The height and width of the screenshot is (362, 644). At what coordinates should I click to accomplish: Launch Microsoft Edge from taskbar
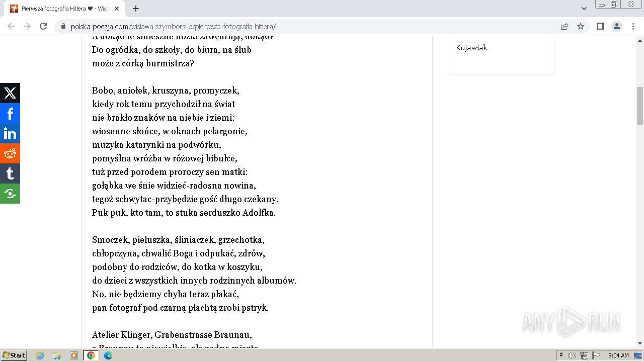point(108,355)
